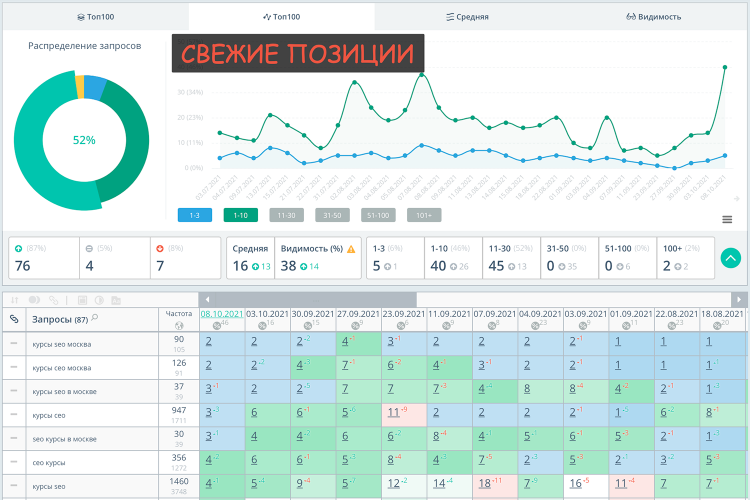Toggle the 1-3 series in chart legend

193,215
